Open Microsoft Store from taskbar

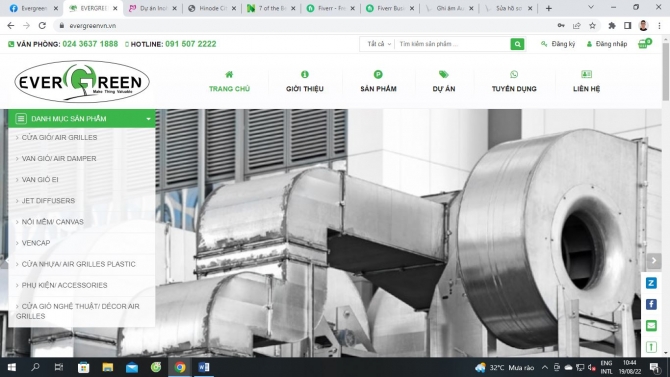tap(83, 367)
